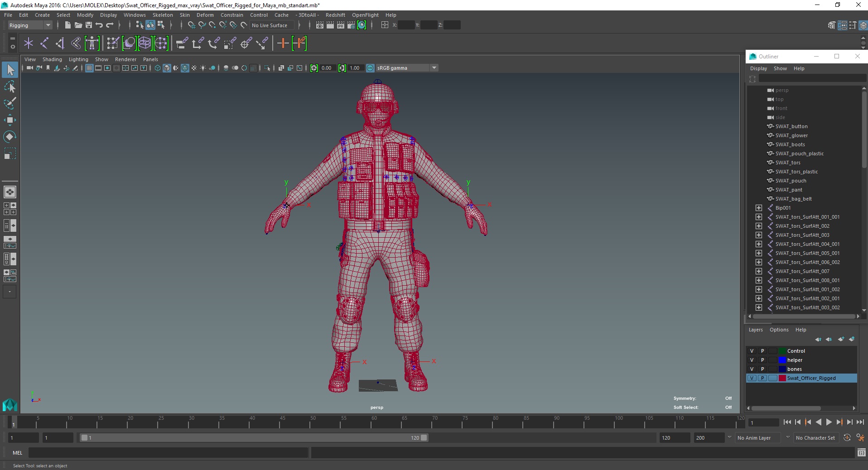The image size is (868, 470).
Task: Open the No Character Set dropdown
Action: click(816, 438)
